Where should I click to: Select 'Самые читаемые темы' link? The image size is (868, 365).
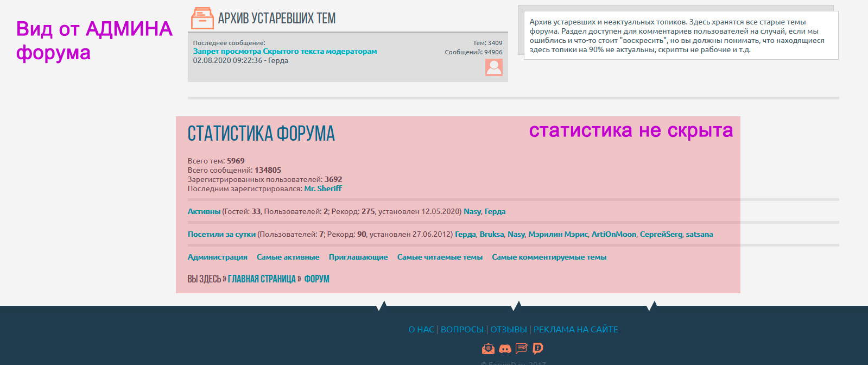(439, 257)
